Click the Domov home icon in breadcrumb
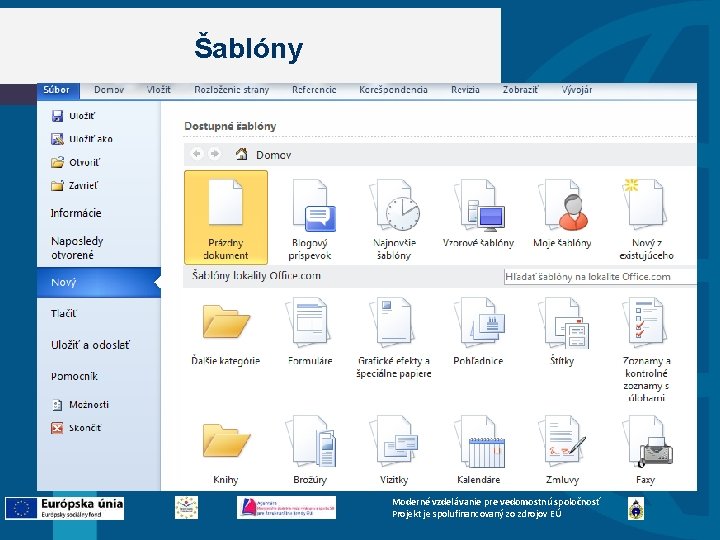720x540 pixels. (x=242, y=154)
